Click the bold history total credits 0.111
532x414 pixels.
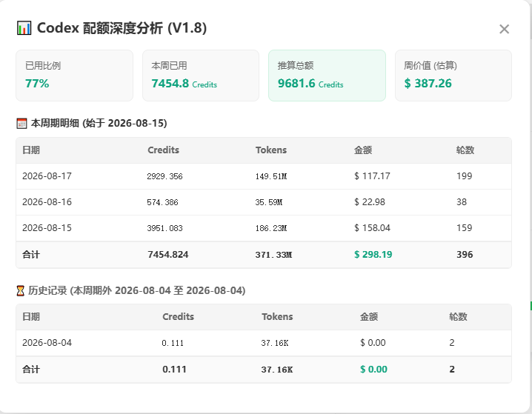[x=174, y=370]
